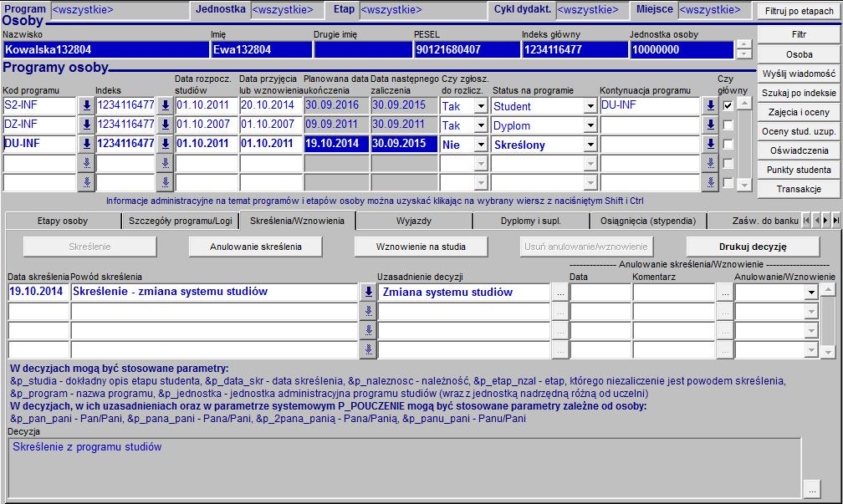Open ellipsis editor for the Decyzja text
The image size is (843, 504).
point(812,489)
